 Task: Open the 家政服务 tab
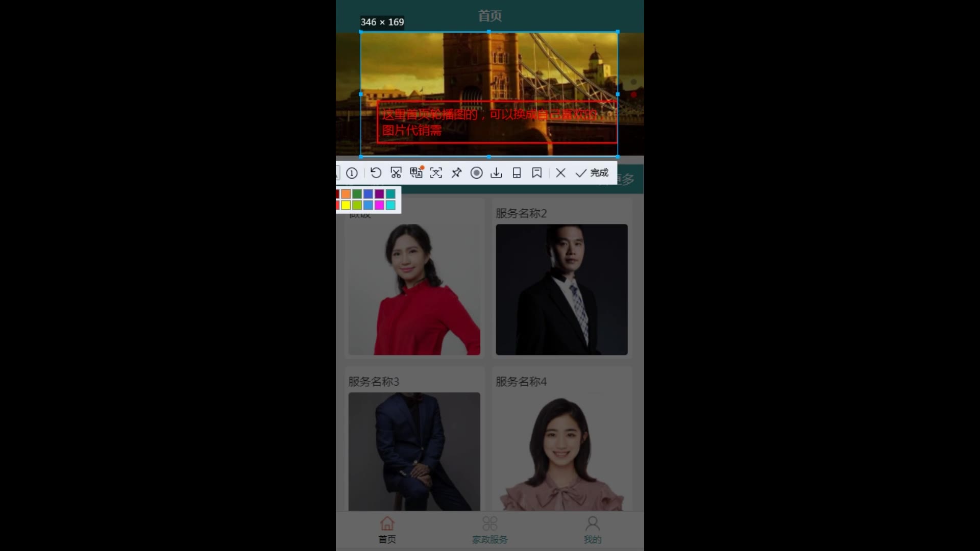[489, 530]
